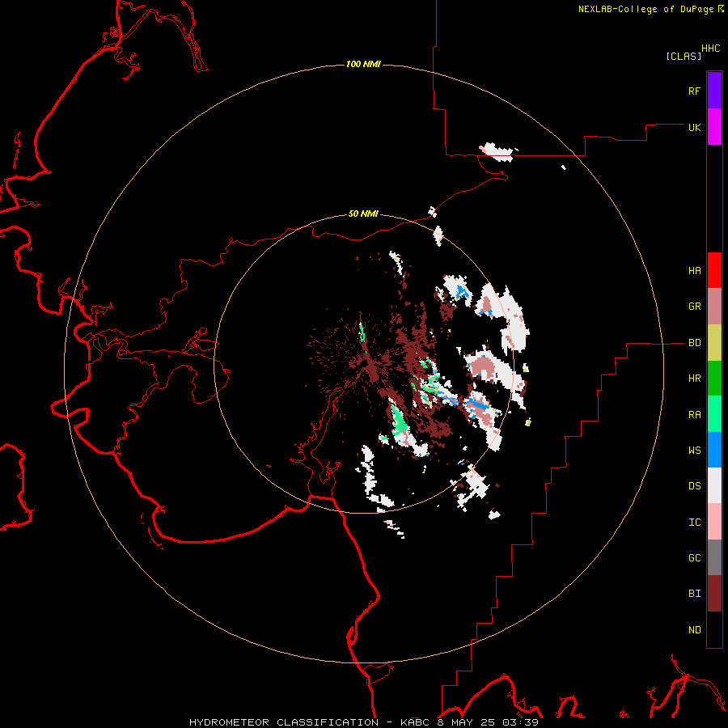Image resolution: width=728 pixels, height=728 pixels.
Task: Click the 8 MAY 25 date text
Action: (466, 722)
